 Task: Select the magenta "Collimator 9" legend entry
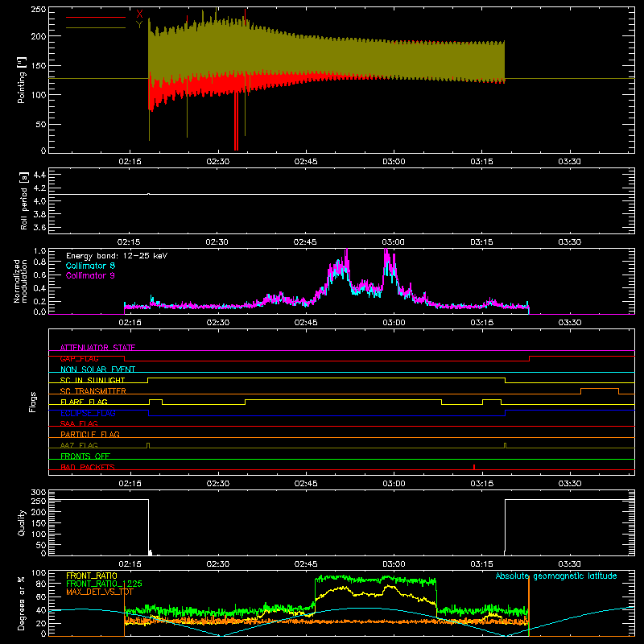[x=90, y=275]
